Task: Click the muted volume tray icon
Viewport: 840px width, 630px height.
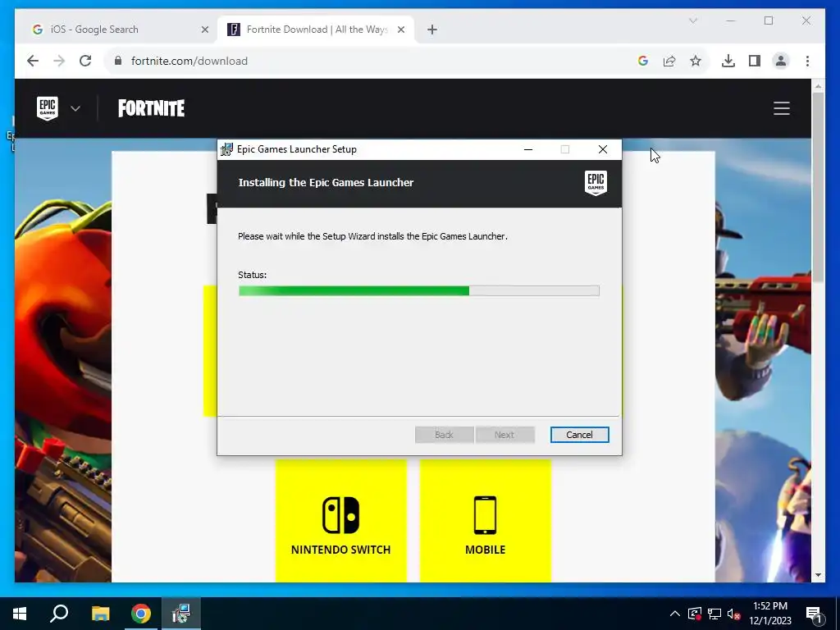Action: coord(733,614)
